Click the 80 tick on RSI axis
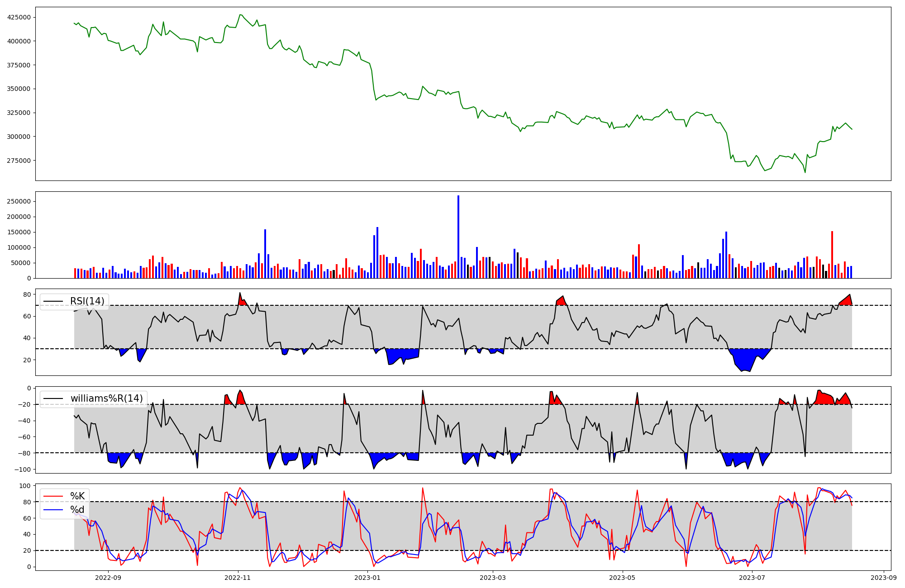 [27, 294]
